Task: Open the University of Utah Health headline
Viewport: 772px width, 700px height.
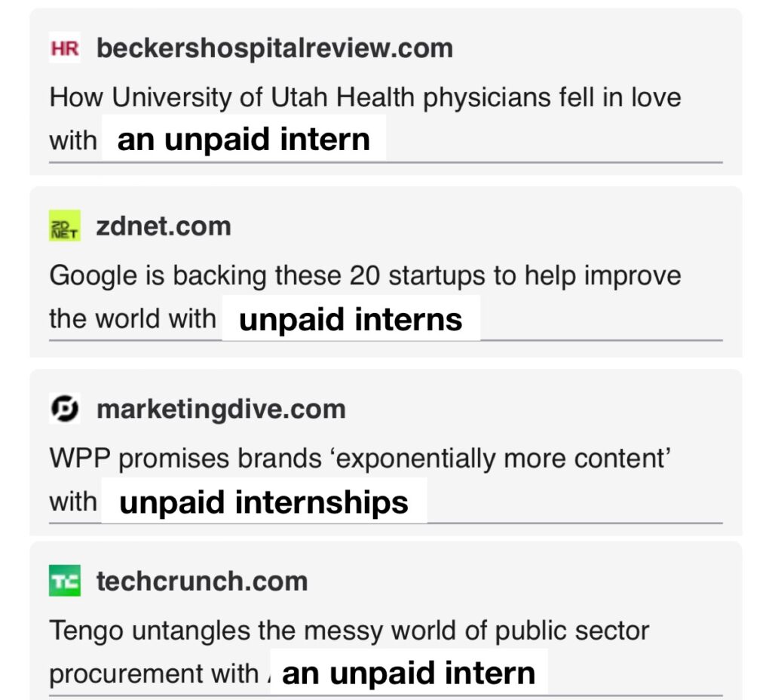Action: click(x=365, y=98)
